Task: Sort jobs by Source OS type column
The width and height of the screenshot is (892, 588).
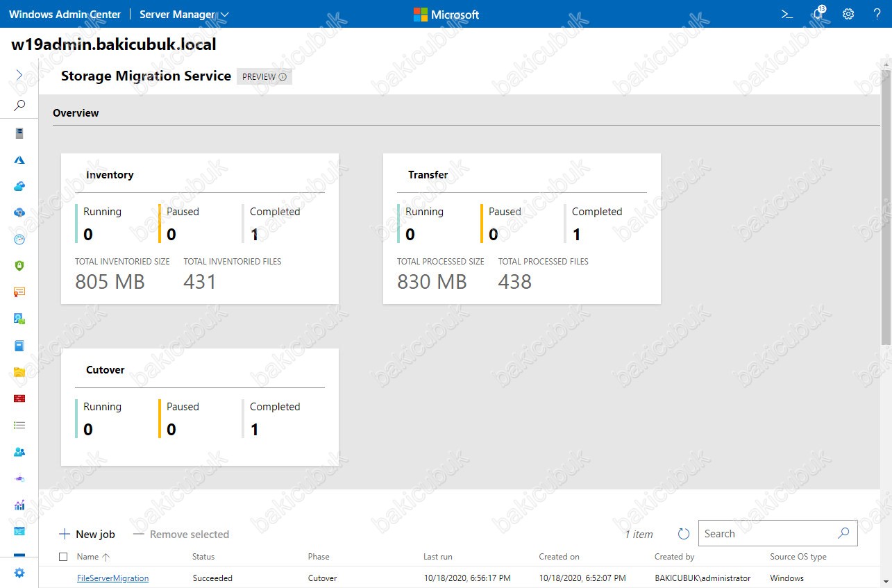Action: (798, 557)
